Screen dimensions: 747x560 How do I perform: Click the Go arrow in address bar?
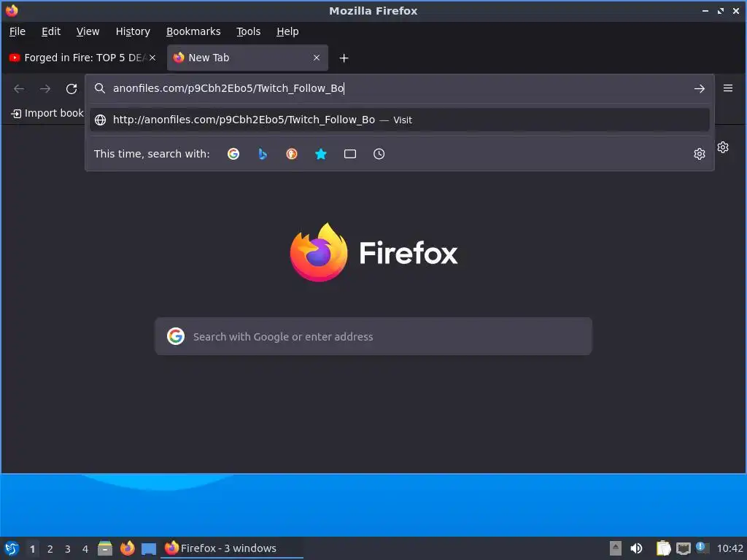point(700,88)
